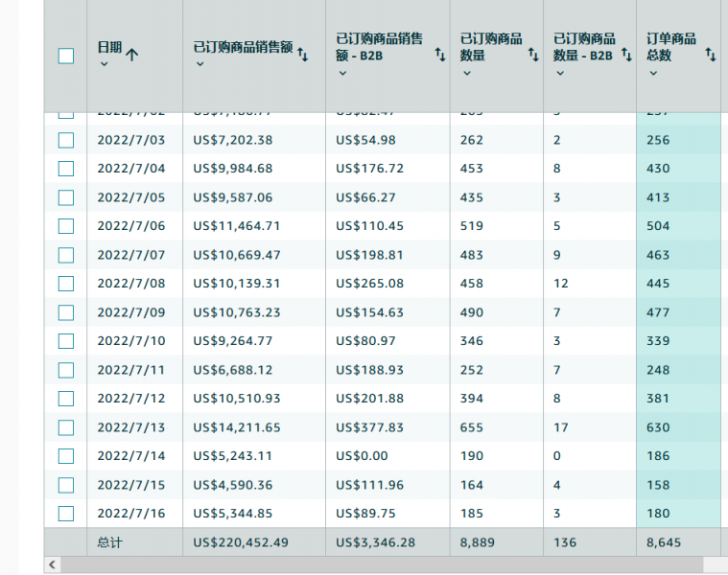Check the box for row 2022/7/03
This screenshot has width=728, height=575.
(x=66, y=140)
